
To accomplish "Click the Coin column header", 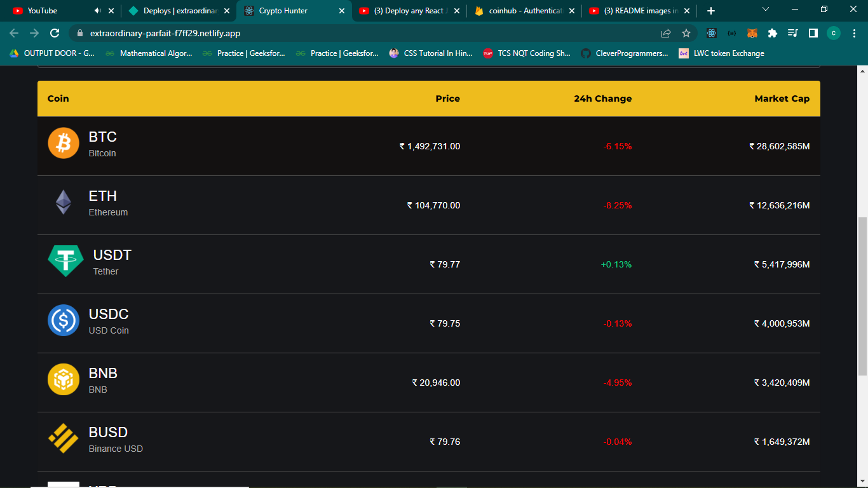I will tap(58, 98).
